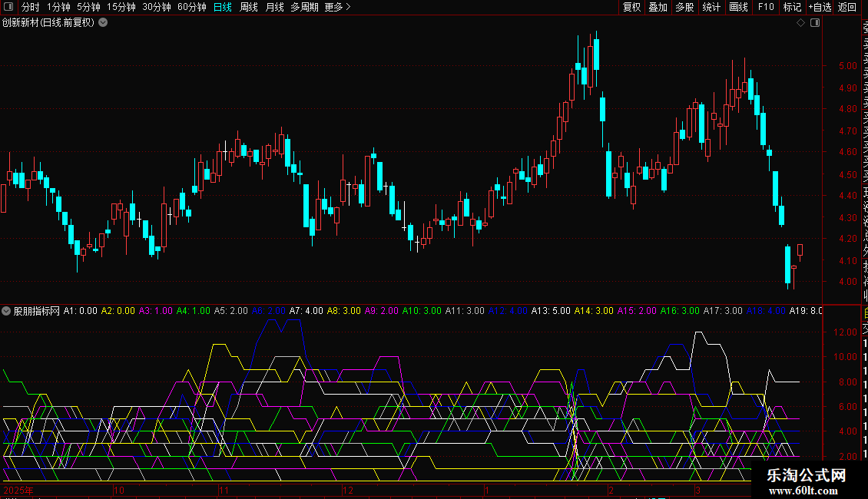Select the 60分钟 period tab
This screenshot has width=868, height=499.
click(191, 7)
